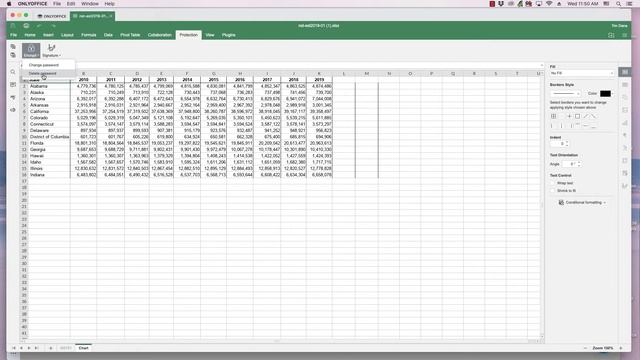
Task: Click the Encrypt lock icon button
Action: pyautogui.click(x=31, y=50)
